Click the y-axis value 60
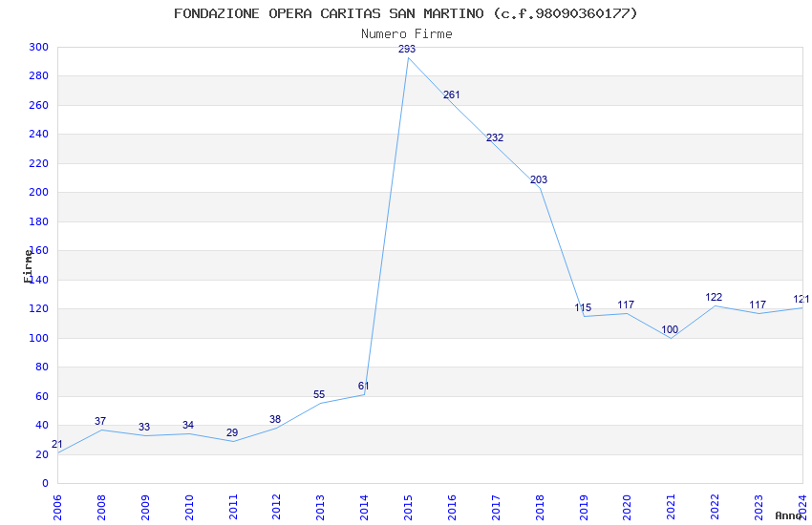812x525 pixels. click(42, 396)
